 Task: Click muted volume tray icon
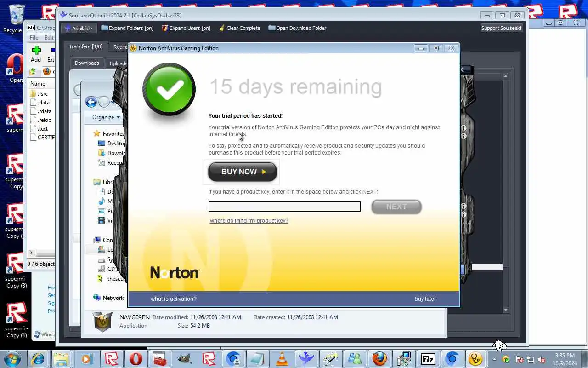tap(542, 359)
